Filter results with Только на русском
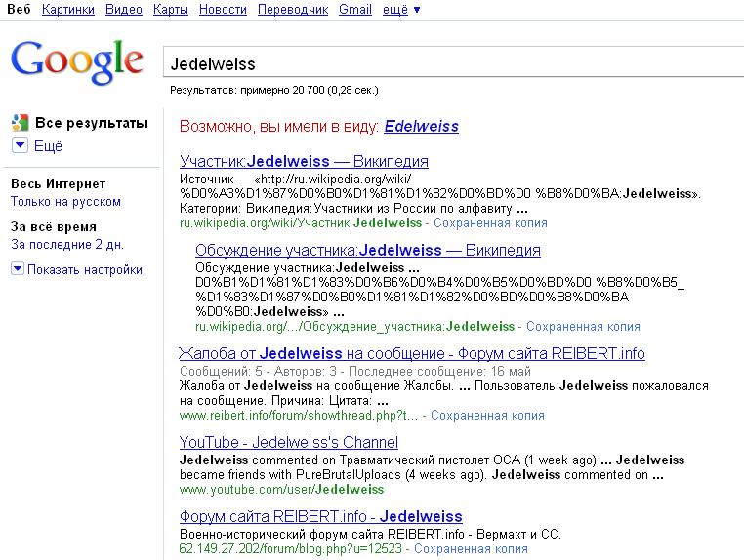This screenshot has height=560, width=744. point(66,202)
